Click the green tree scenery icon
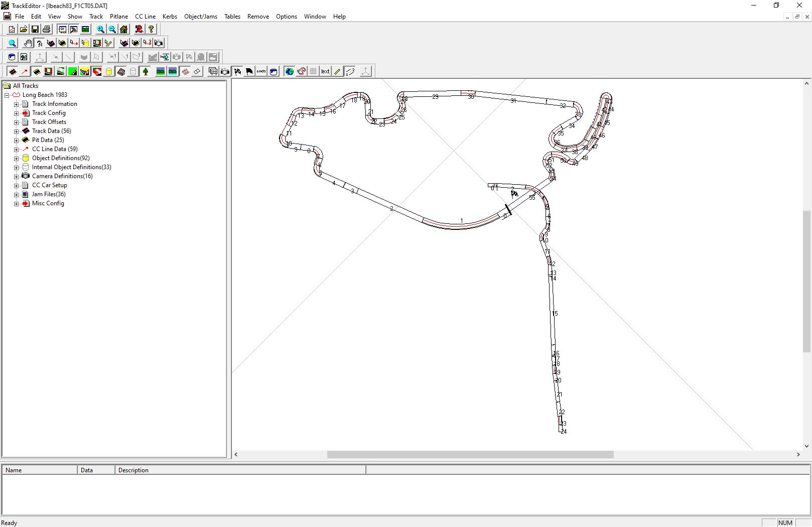 coord(146,72)
